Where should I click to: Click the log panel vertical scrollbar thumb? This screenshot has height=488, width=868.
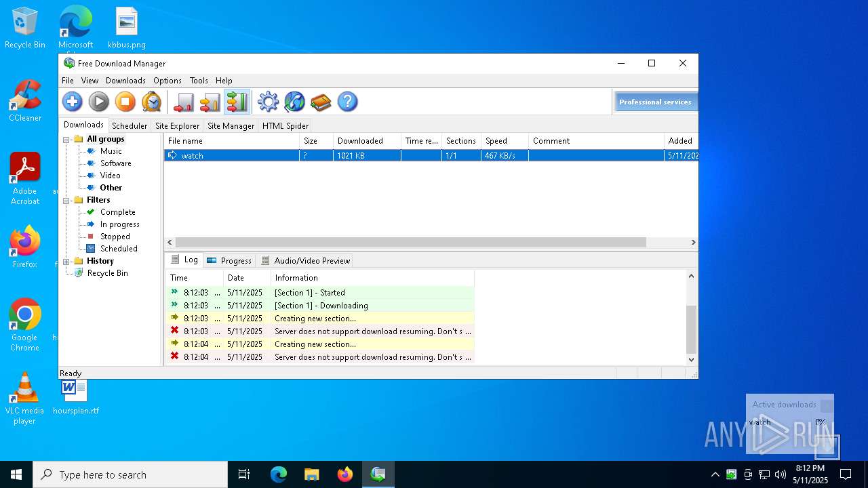click(692, 329)
